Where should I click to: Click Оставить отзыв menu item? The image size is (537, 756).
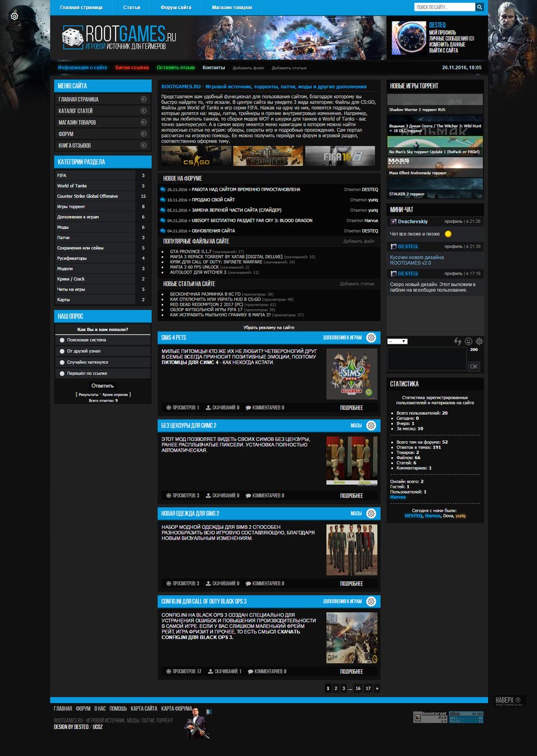click(x=176, y=67)
